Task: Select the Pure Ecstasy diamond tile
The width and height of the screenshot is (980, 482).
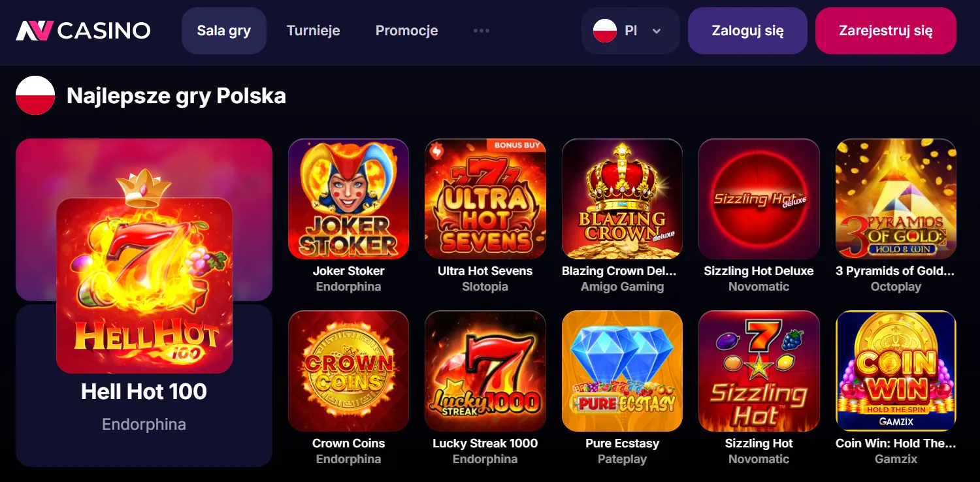Action: (x=622, y=371)
